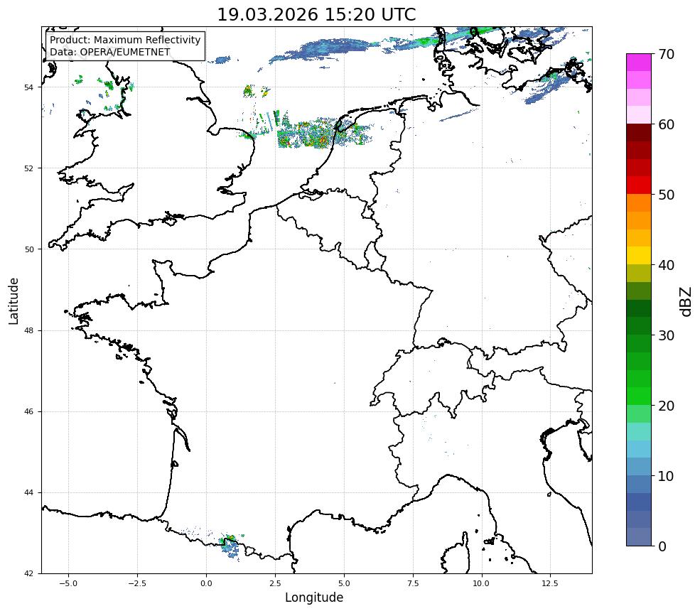Click the 'Longitude' axis label
Screen dimensions: 700x611
[x=314, y=598]
